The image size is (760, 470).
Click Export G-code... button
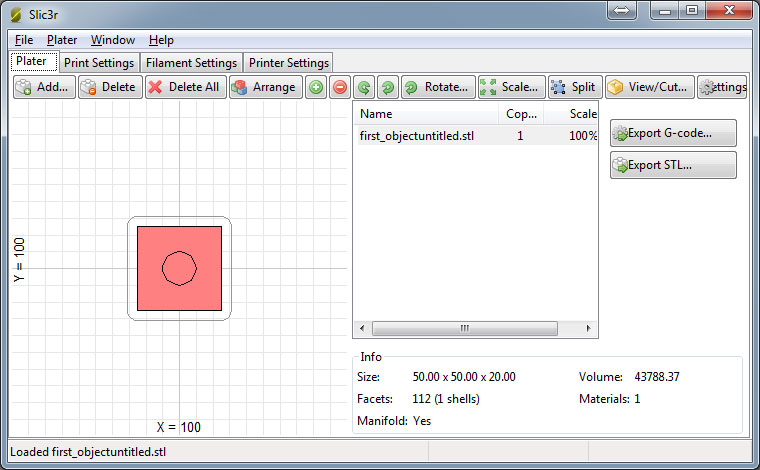pos(673,133)
